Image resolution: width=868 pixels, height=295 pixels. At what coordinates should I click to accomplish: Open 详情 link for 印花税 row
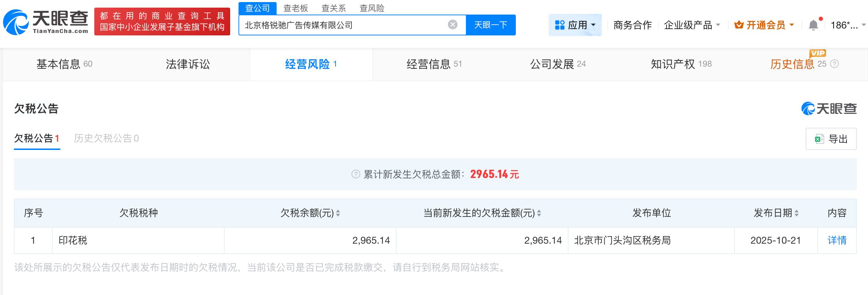pyautogui.click(x=837, y=240)
